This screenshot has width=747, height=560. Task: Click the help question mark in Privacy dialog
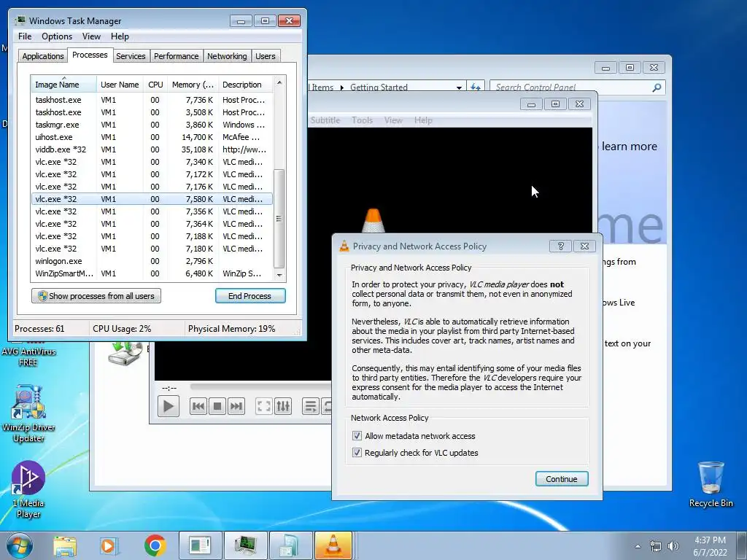[x=561, y=246]
